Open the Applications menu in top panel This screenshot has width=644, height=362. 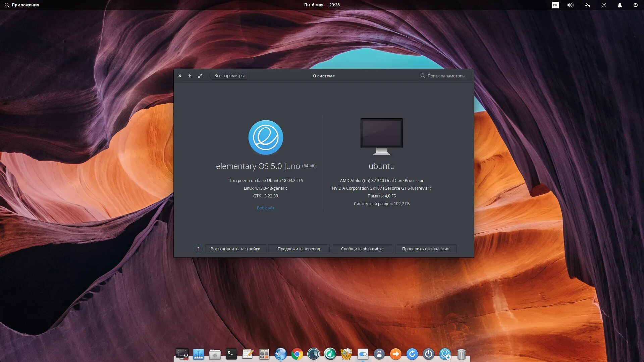(22, 5)
